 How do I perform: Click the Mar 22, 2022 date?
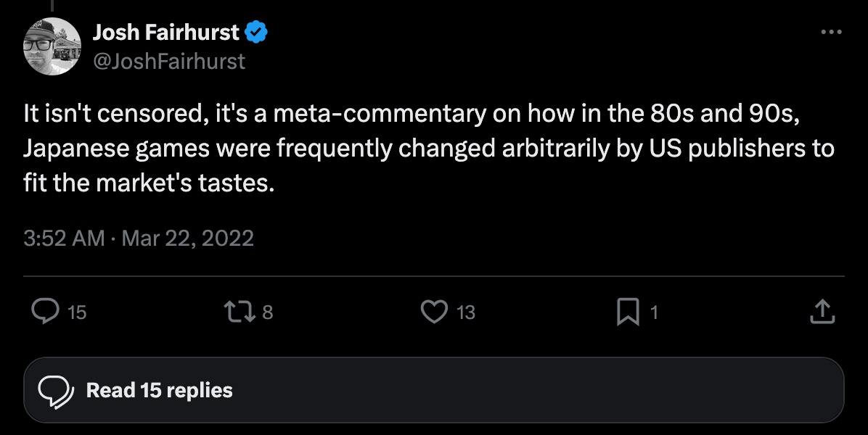coord(188,239)
